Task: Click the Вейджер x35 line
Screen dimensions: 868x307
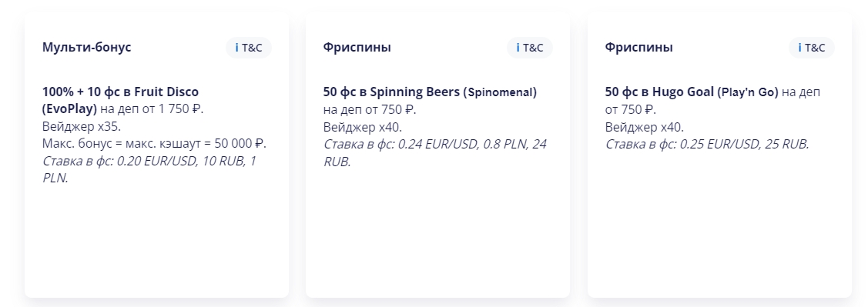Action: pyautogui.click(x=82, y=126)
